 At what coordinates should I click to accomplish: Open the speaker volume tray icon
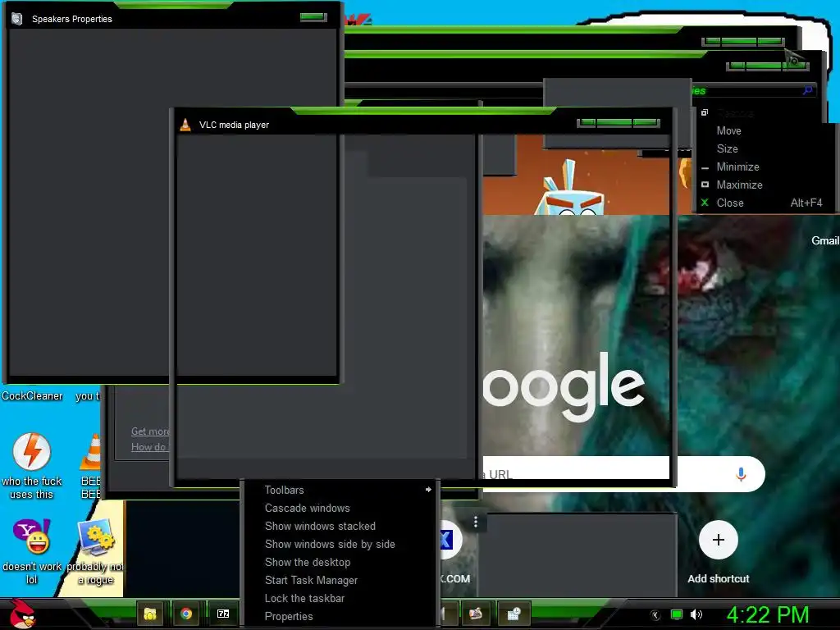click(x=696, y=615)
